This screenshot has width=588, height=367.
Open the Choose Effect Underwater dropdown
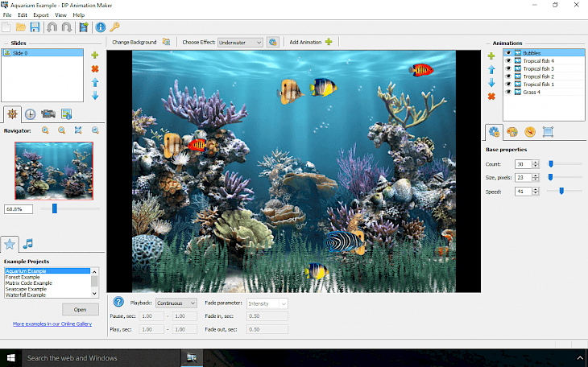[240, 43]
